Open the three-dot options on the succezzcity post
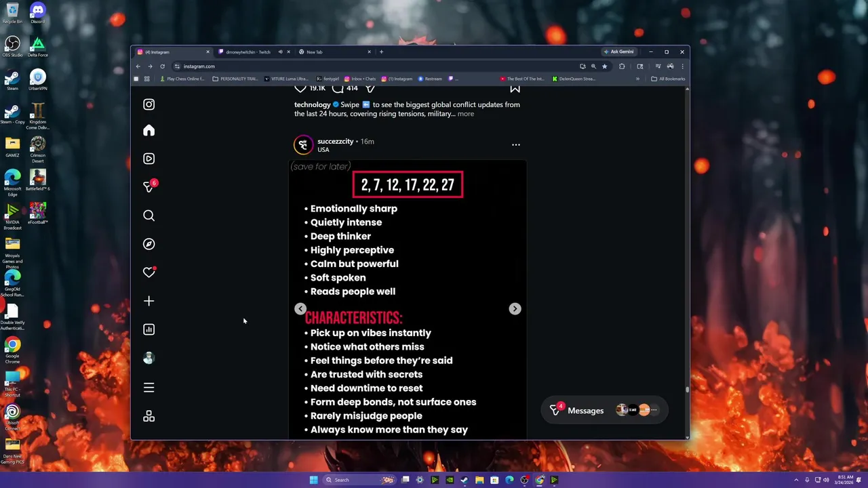This screenshot has height=488, width=868. click(x=516, y=144)
